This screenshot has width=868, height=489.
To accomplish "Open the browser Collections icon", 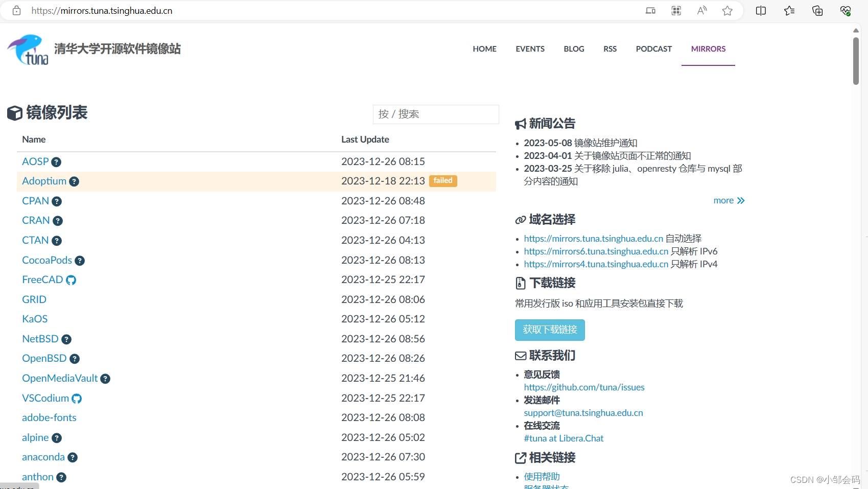I will [x=817, y=11].
